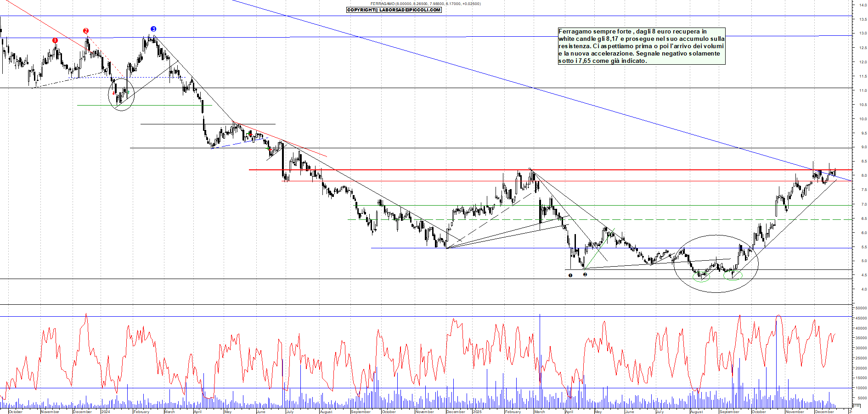Select the blue circled number 3 marker

point(153,29)
